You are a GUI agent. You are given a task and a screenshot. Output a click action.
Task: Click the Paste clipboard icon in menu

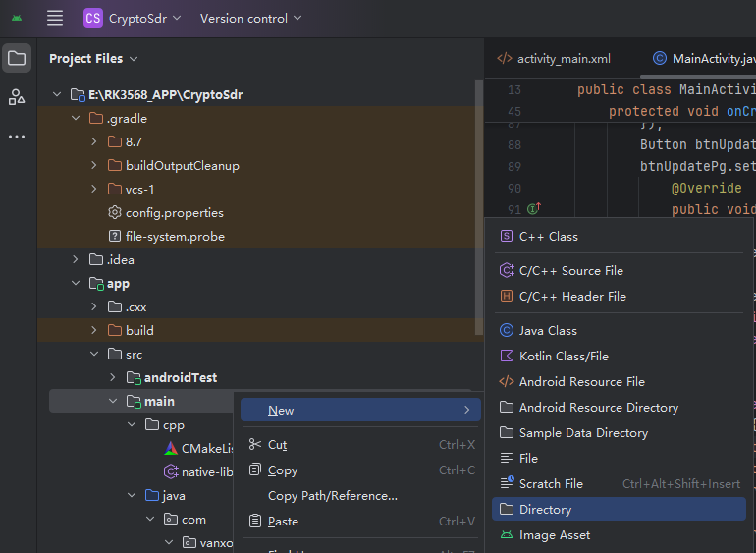pos(255,522)
